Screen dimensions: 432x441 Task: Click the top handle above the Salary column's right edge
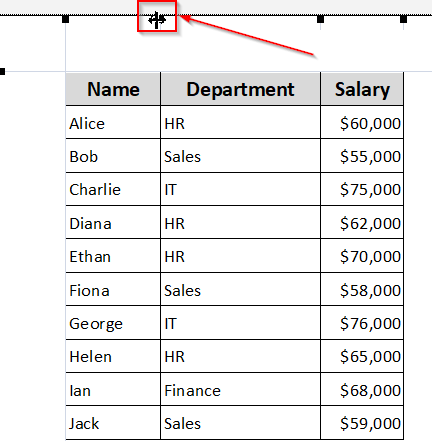click(x=403, y=19)
